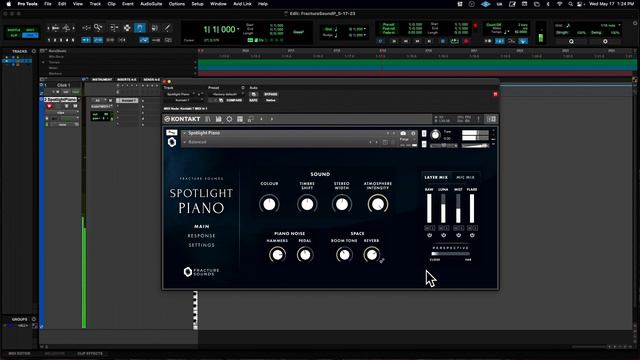The image size is (640, 360).
Task: Toggle SLIP edit mode
Action: tap(14, 36)
